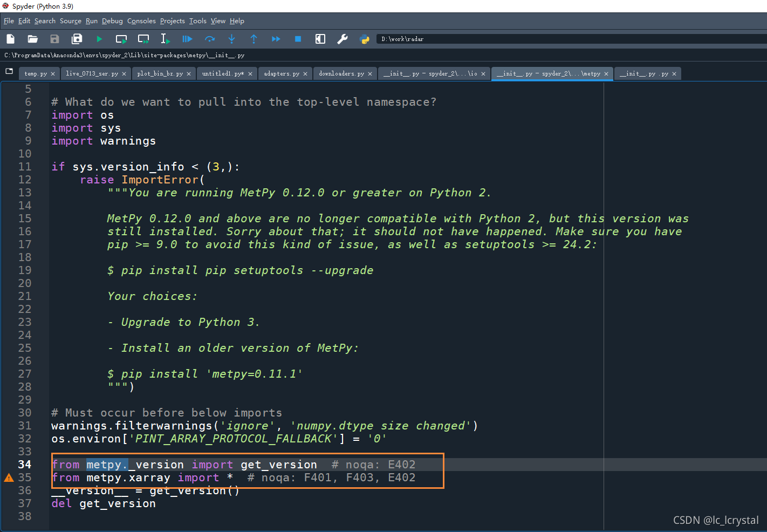
Task: Start debugging the file icon
Action: (x=187, y=39)
